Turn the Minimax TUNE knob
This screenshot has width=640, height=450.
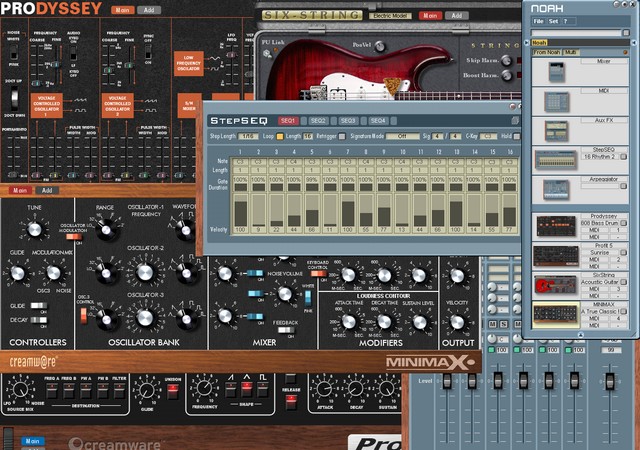(x=34, y=229)
